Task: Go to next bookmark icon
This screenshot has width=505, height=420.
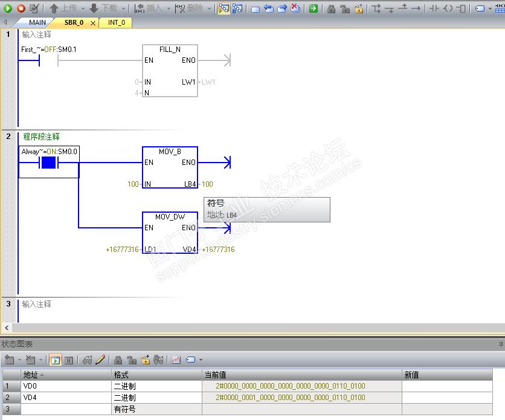Action: [282, 8]
